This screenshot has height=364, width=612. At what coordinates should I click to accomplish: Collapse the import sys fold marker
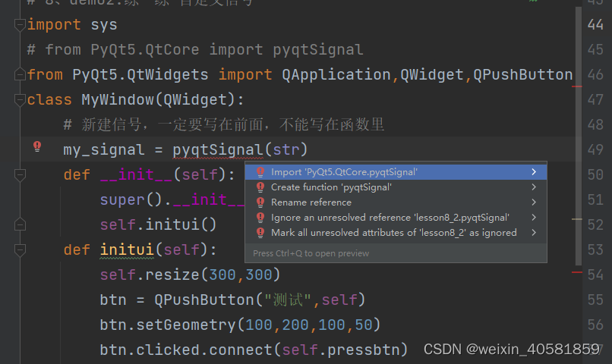click(20, 26)
